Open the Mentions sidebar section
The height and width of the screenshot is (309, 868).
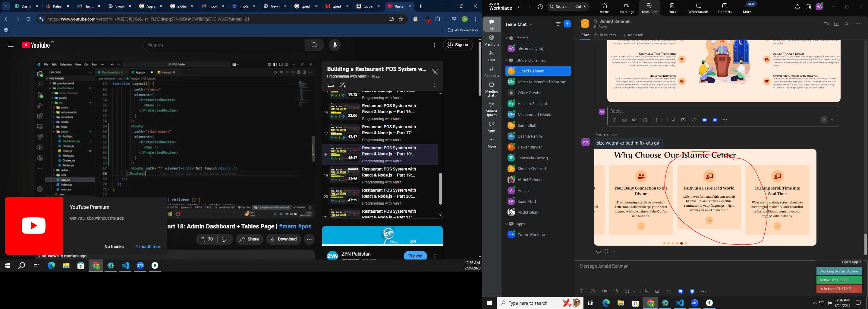(x=491, y=40)
